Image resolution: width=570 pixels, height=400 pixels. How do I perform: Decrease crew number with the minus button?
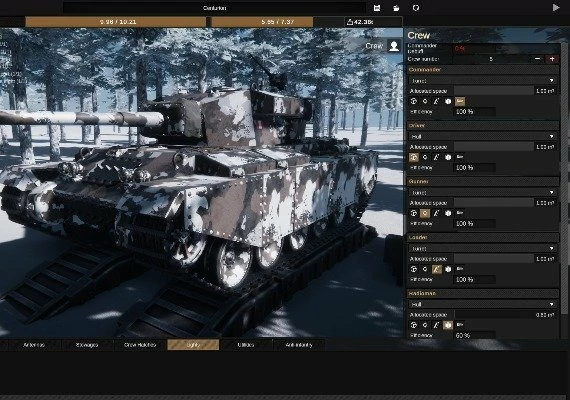pos(537,59)
